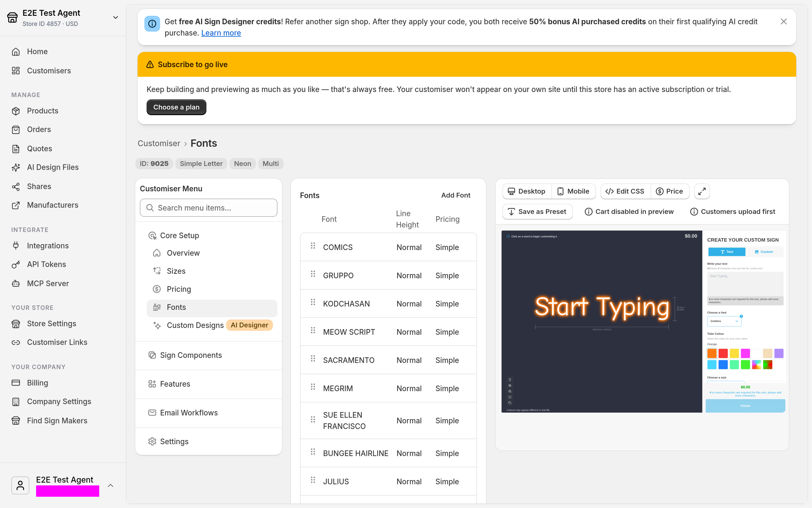Select the Text tab in sign creator
The image size is (812, 508).
(727, 252)
